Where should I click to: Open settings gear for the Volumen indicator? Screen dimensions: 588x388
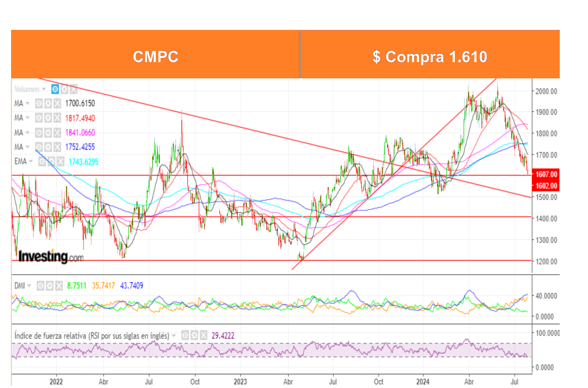click(64, 89)
